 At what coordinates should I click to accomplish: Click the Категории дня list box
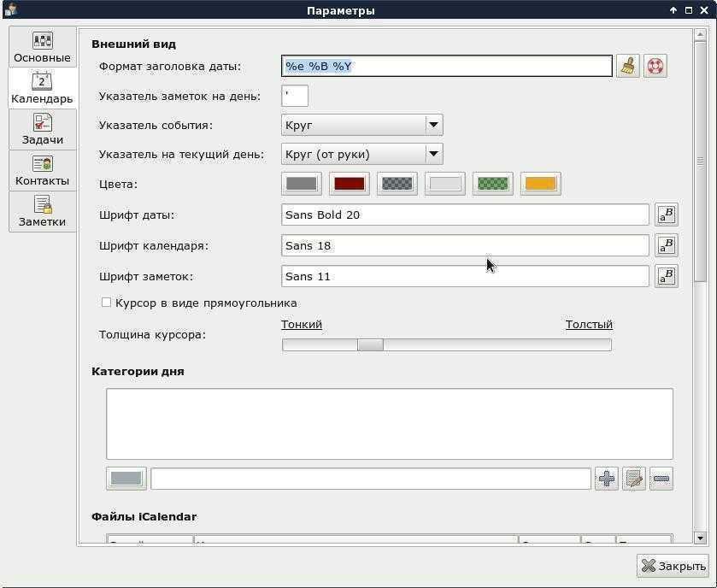[390, 424]
